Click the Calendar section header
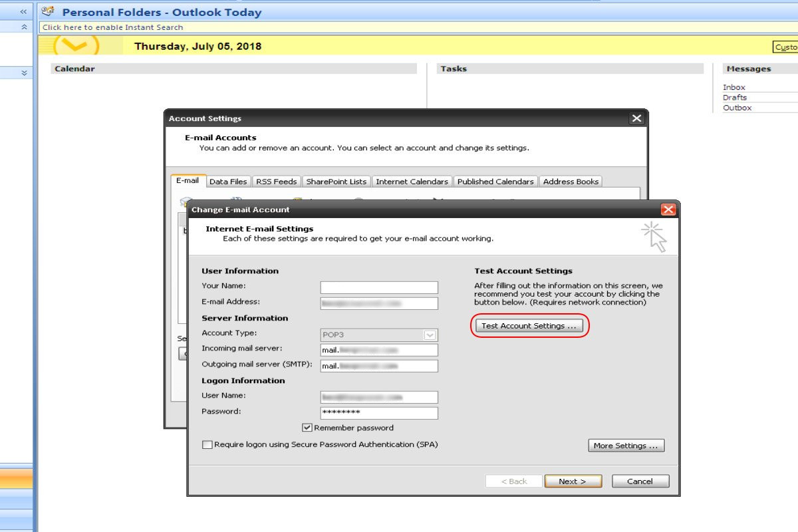 [233, 68]
